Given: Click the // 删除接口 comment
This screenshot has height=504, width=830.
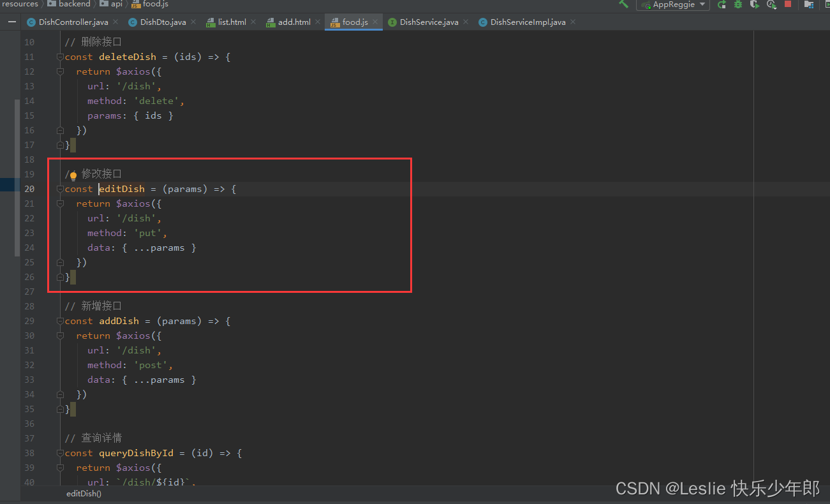Looking at the screenshot, I should click(x=93, y=42).
